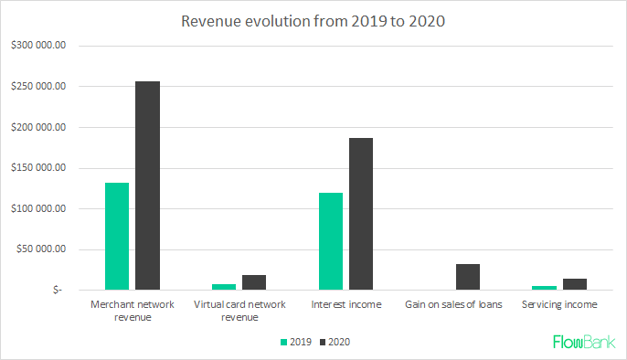Select the dark 2020 Merchant network revenue bar
The image size is (627, 360).
148,186
